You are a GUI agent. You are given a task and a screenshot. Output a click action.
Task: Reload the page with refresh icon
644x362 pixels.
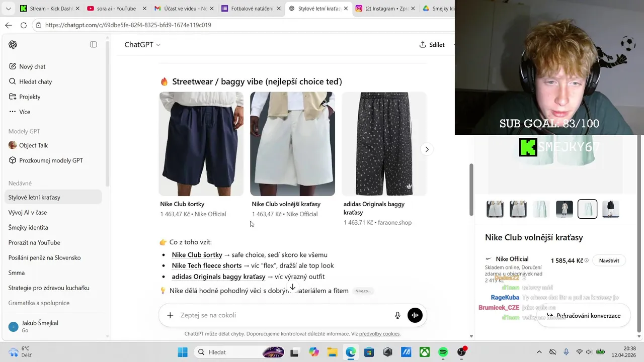(24, 25)
